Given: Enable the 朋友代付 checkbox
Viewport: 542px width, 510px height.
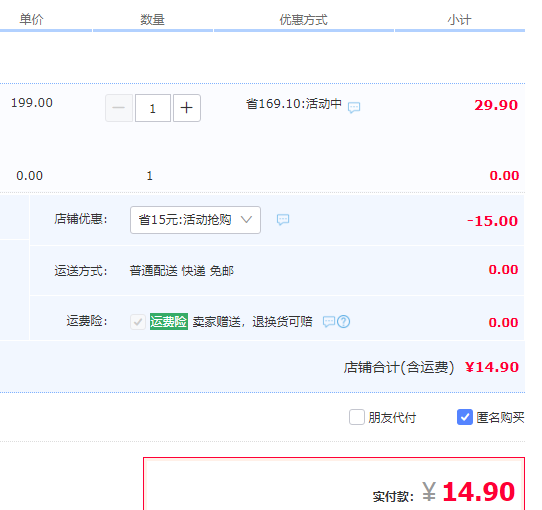Looking at the screenshot, I should 357,417.
